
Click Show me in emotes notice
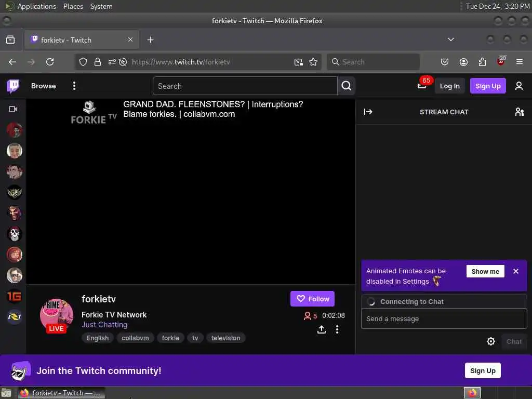tap(485, 271)
